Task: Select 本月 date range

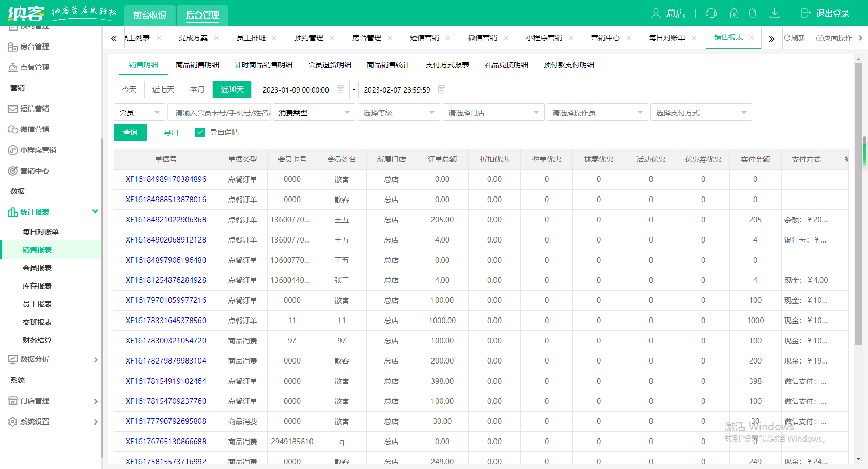Action: tap(197, 89)
